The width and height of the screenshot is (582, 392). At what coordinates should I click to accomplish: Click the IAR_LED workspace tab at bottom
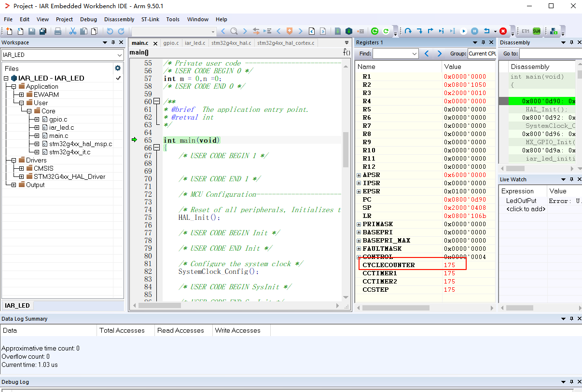click(17, 305)
